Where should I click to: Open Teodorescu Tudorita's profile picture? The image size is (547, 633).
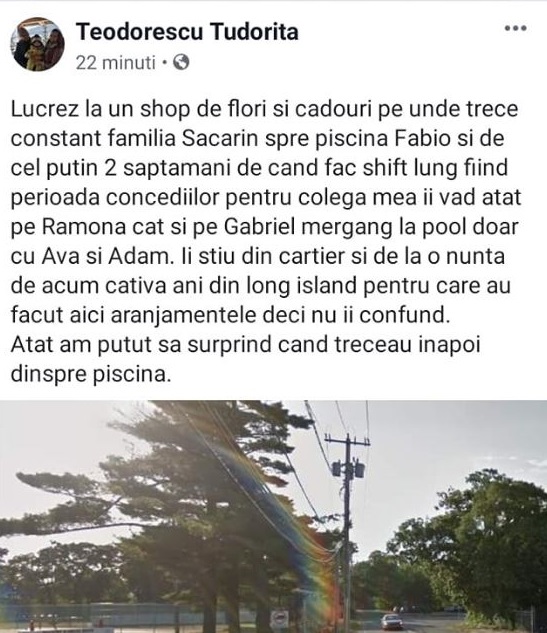click(x=37, y=44)
